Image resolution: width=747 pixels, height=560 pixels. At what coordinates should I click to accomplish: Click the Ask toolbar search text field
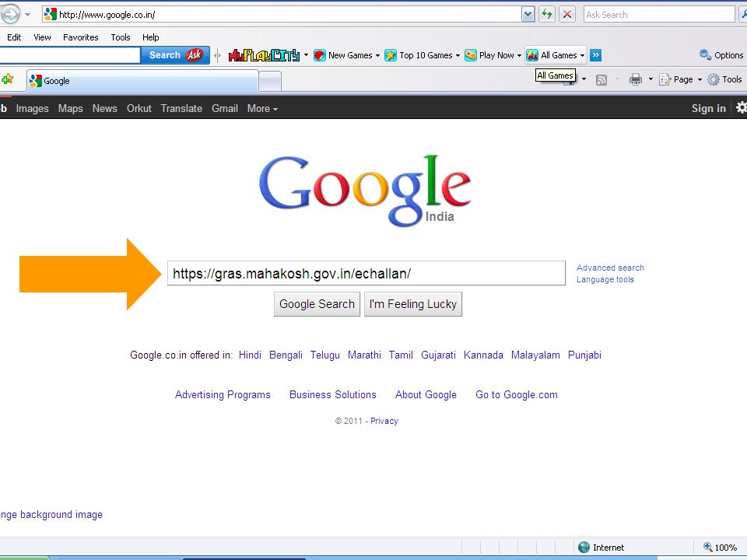pos(69,55)
